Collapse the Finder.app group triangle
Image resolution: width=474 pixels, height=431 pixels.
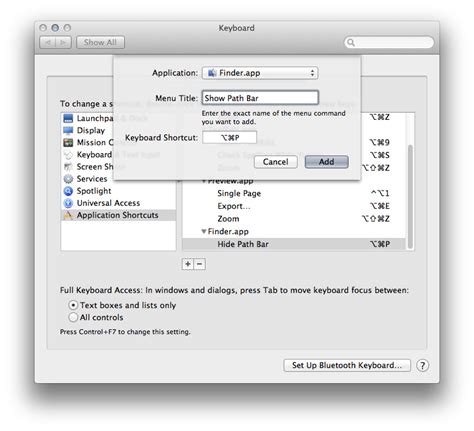(x=204, y=231)
